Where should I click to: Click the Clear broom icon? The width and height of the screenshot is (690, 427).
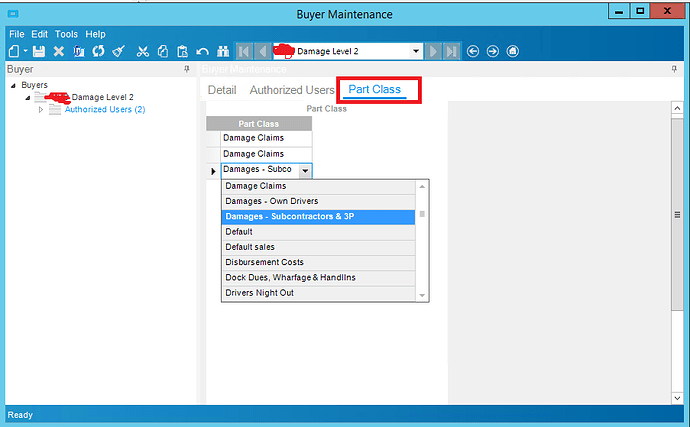click(118, 52)
